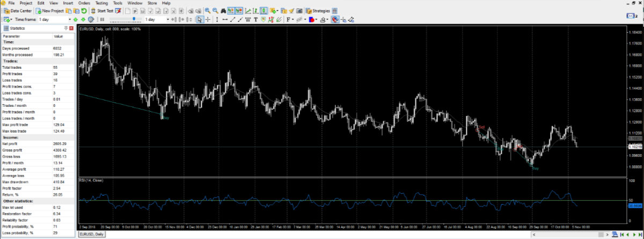
Task: Select the cursor pointer tool
Action: (200, 19)
